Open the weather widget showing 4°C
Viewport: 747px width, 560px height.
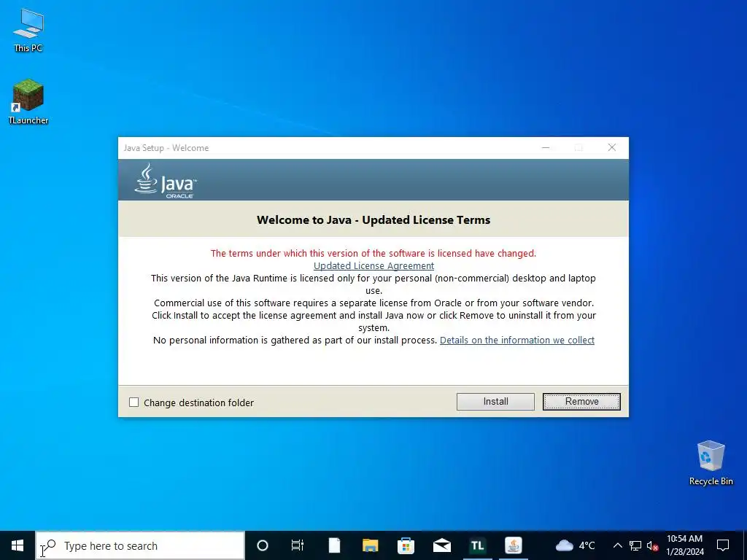(576, 545)
